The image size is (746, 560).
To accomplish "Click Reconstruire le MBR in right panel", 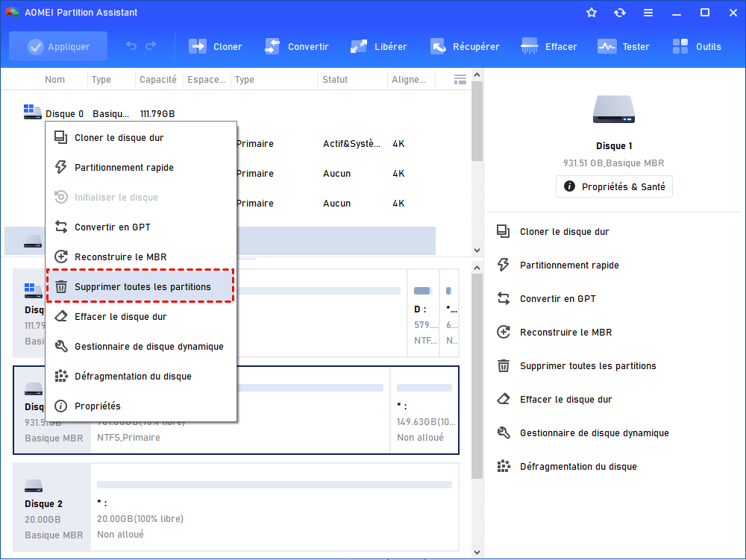I will (565, 333).
